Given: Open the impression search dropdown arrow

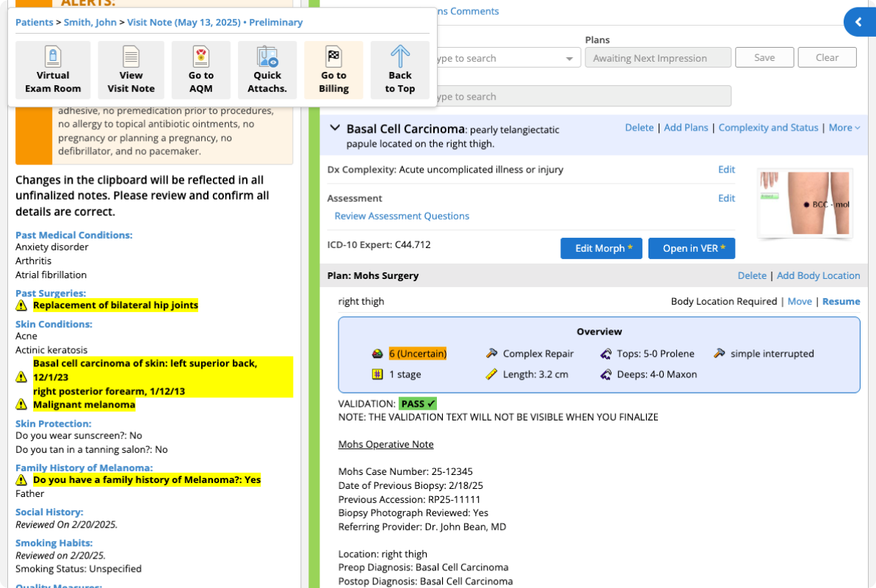Looking at the screenshot, I should coord(569,59).
